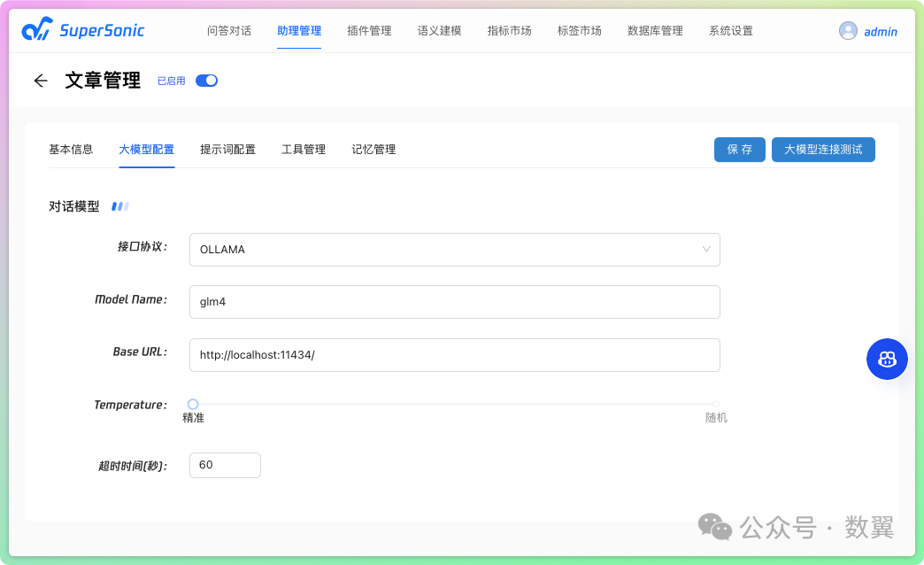Open the 问答对话 menu
924x565 pixels.
pos(229,31)
